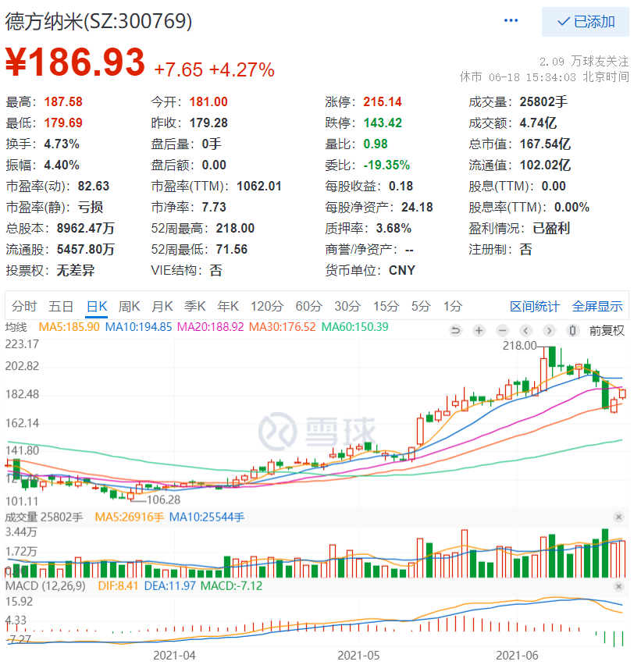Click the 市盈率(TTM) 1062.01 value
Viewport: 641px width, 672px height.
[259, 186]
